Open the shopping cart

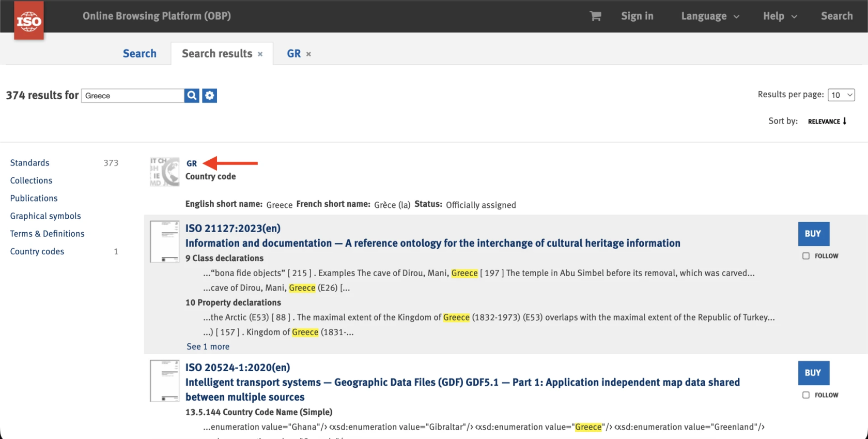click(595, 16)
